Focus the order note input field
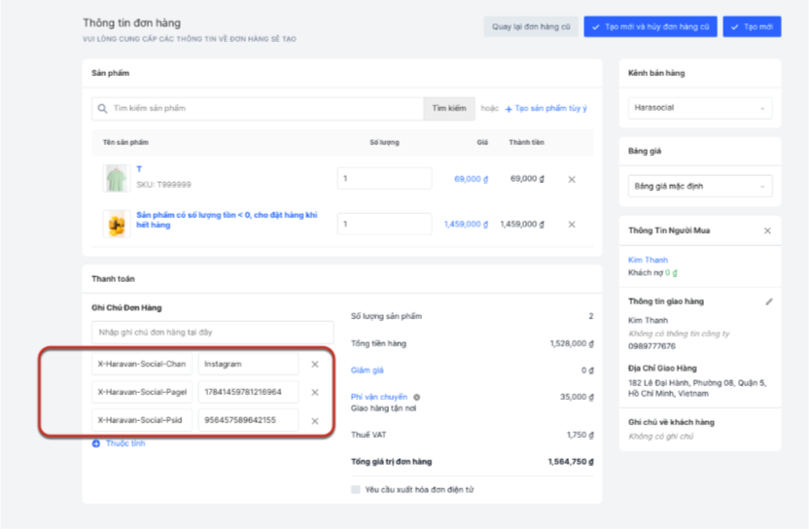809x532 pixels. pos(212,334)
